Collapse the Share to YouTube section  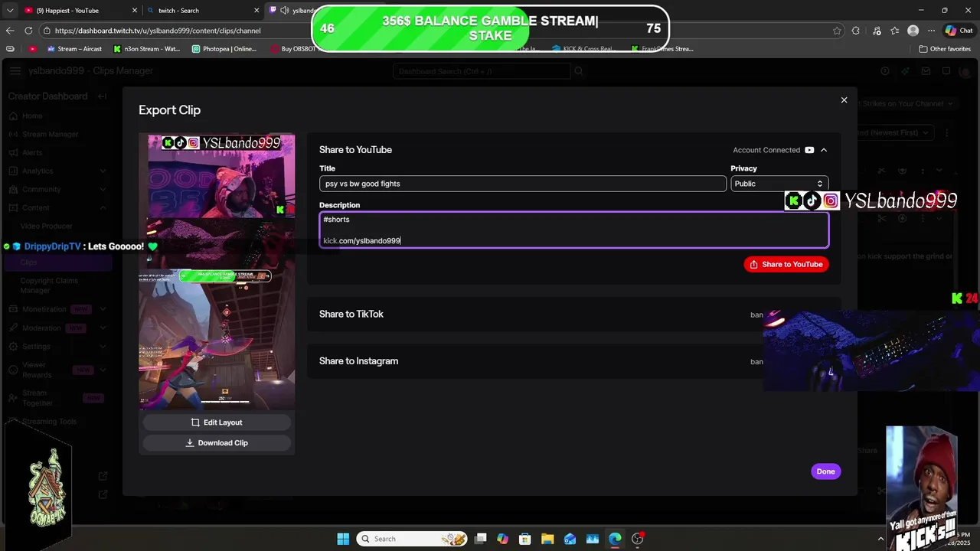coord(824,150)
